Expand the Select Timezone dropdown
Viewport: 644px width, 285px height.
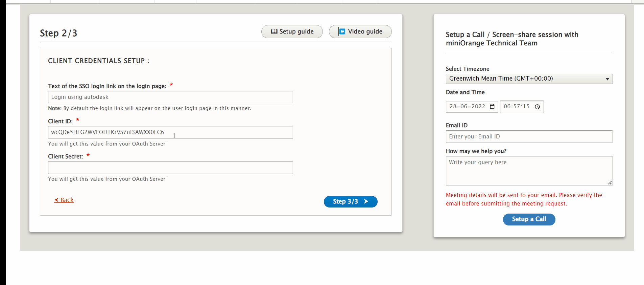[x=529, y=79]
